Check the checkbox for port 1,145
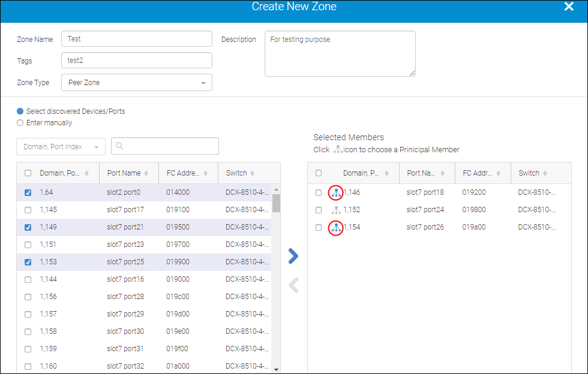This screenshot has width=588, height=374. [x=27, y=209]
